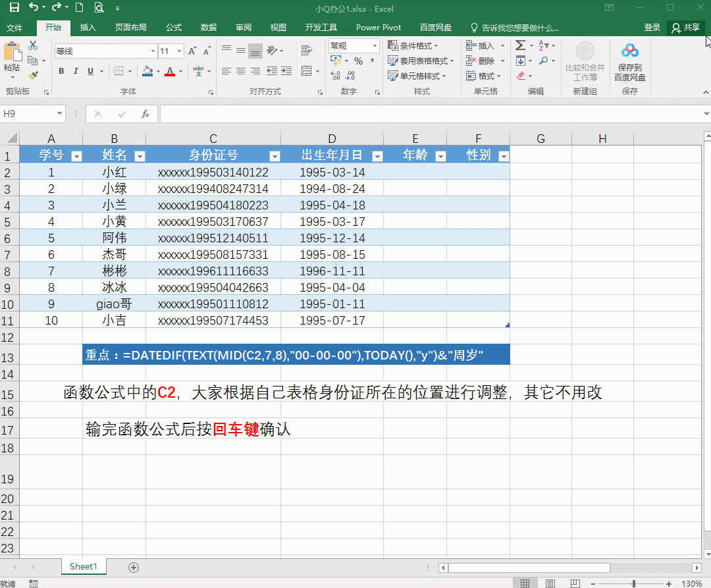
Task: Toggle bold formatting
Action: [x=61, y=71]
